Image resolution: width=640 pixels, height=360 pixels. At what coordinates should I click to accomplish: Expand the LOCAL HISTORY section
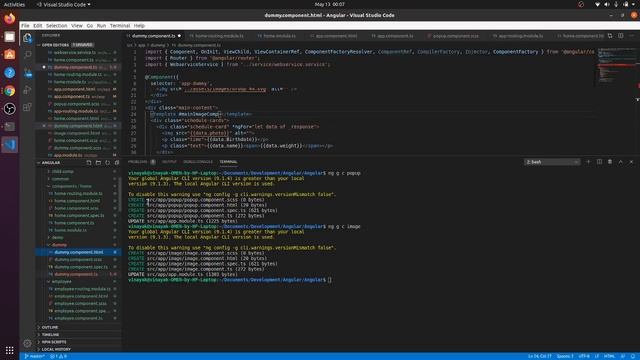(56, 349)
